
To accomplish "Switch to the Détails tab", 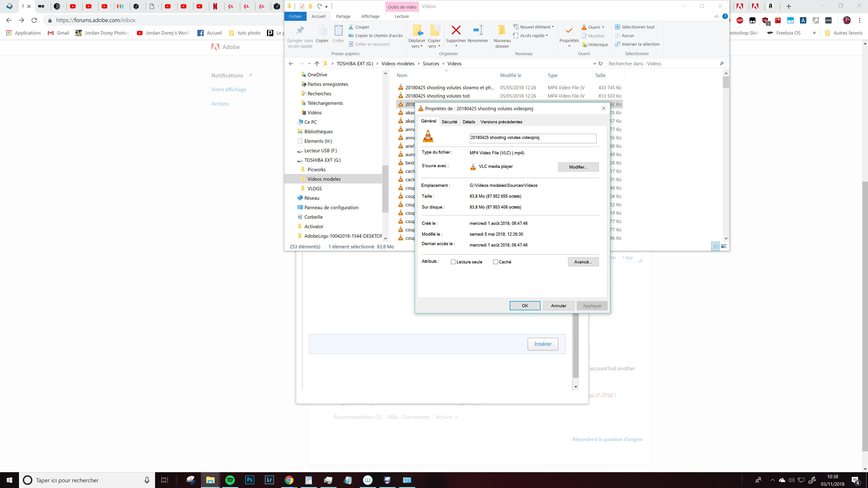I will tap(468, 122).
